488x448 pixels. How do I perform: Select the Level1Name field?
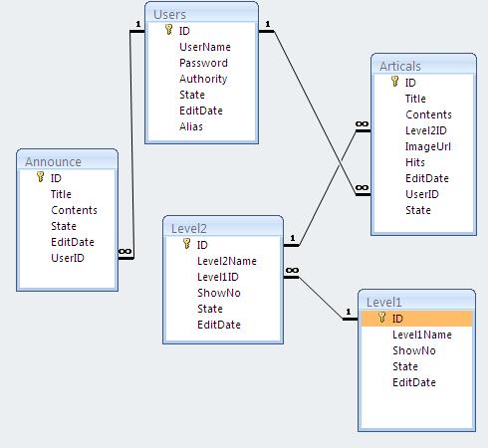pos(422,335)
